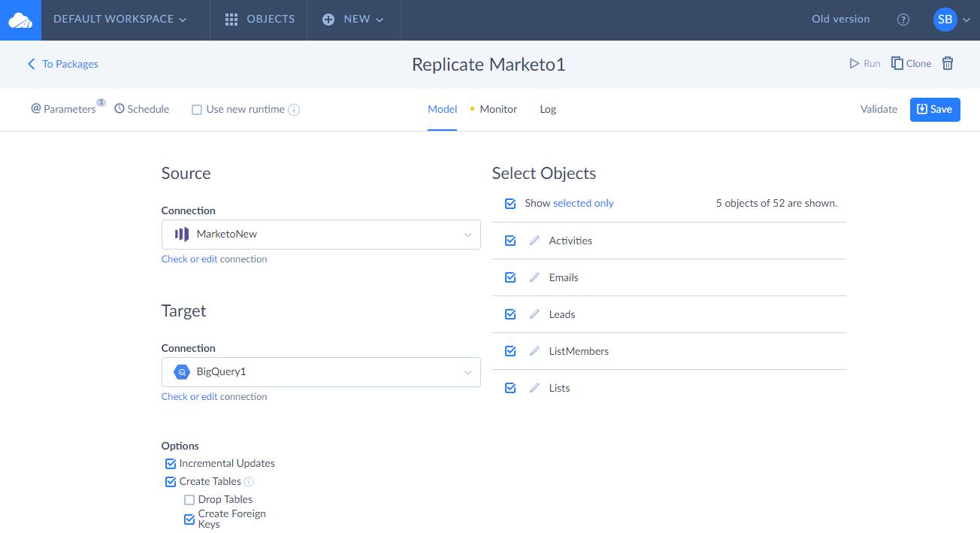Click info icon beside Use new runtime
Viewport: 980px width, 533px height.
click(x=295, y=110)
